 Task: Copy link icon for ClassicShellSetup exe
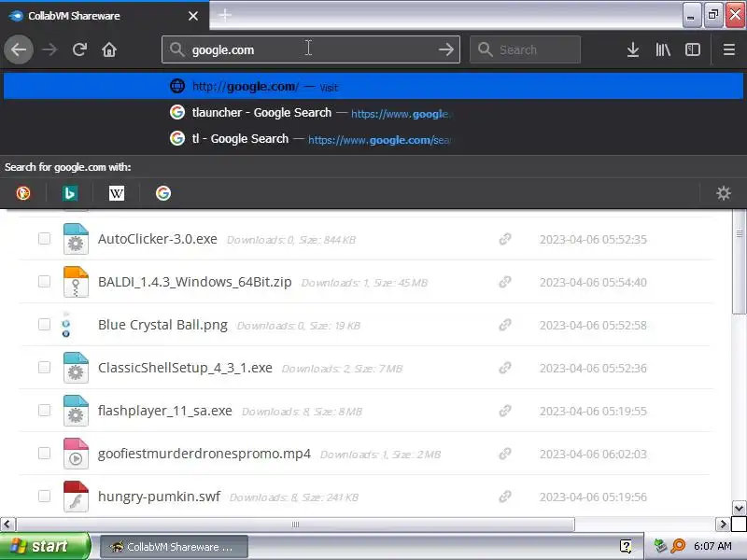point(505,368)
